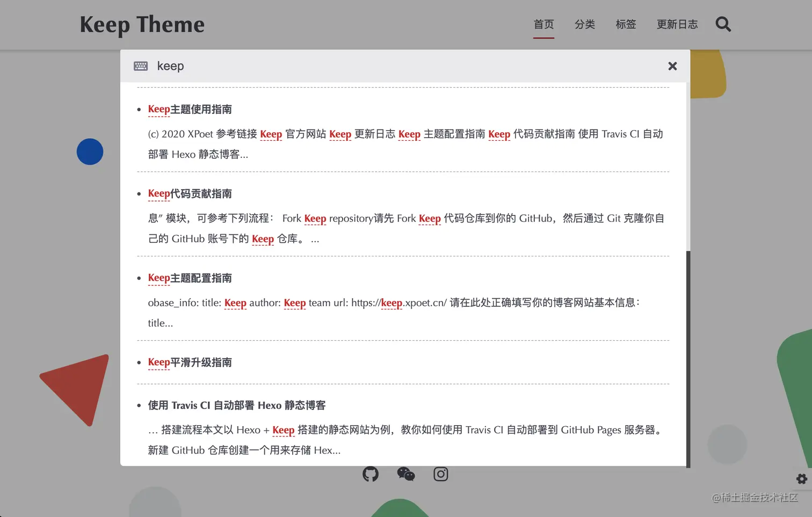Click excerpt text obase_info: title
The width and height of the screenshot is (812, 517).
(395, 313)
